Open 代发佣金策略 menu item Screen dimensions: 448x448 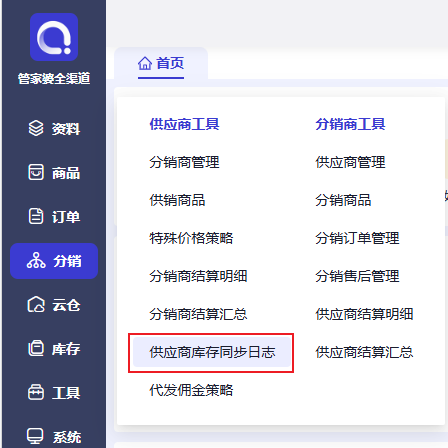pos(191,390)
